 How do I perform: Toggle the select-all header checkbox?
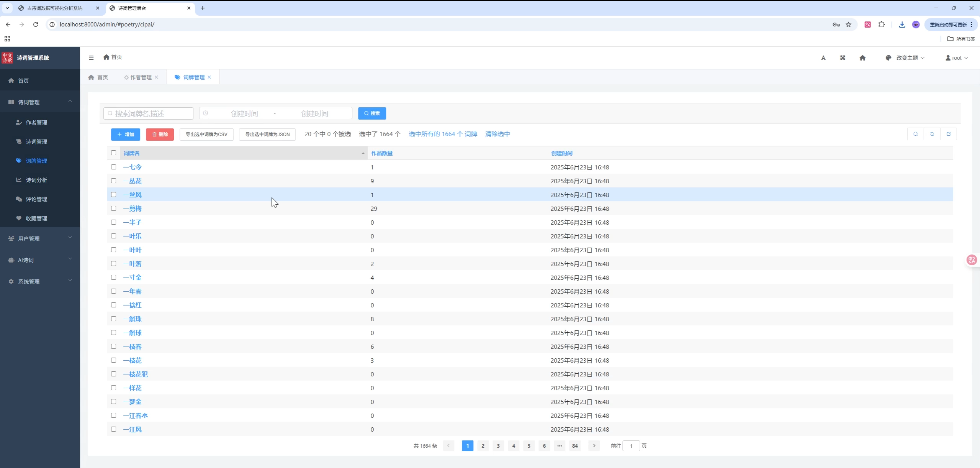point(113,153)
